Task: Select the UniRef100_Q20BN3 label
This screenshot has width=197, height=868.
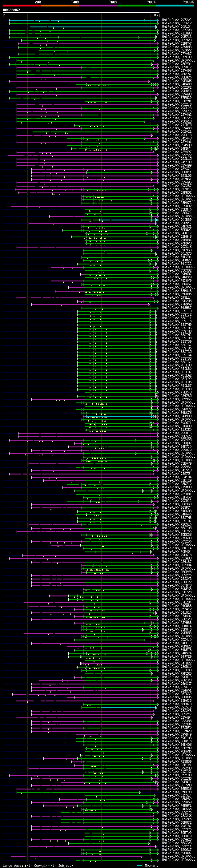Action: click(177, 47)
